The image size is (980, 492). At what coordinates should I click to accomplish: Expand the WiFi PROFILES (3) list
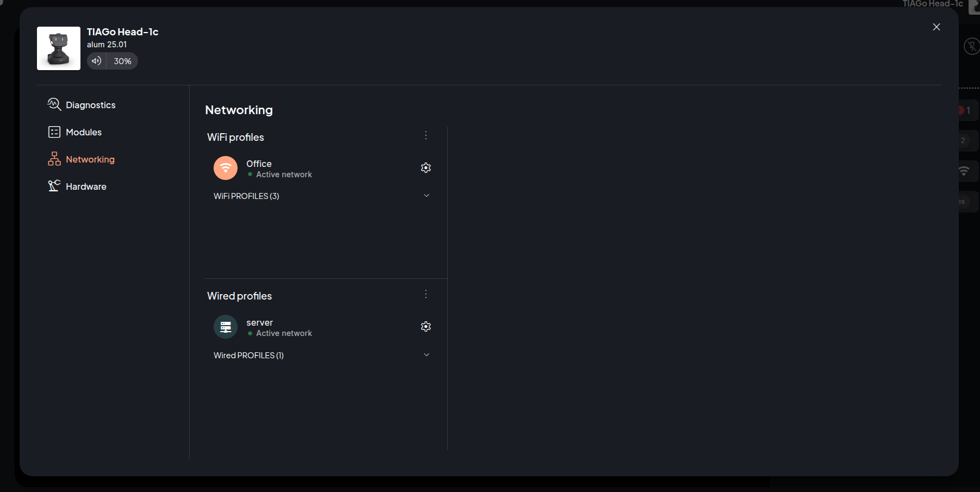426,196
